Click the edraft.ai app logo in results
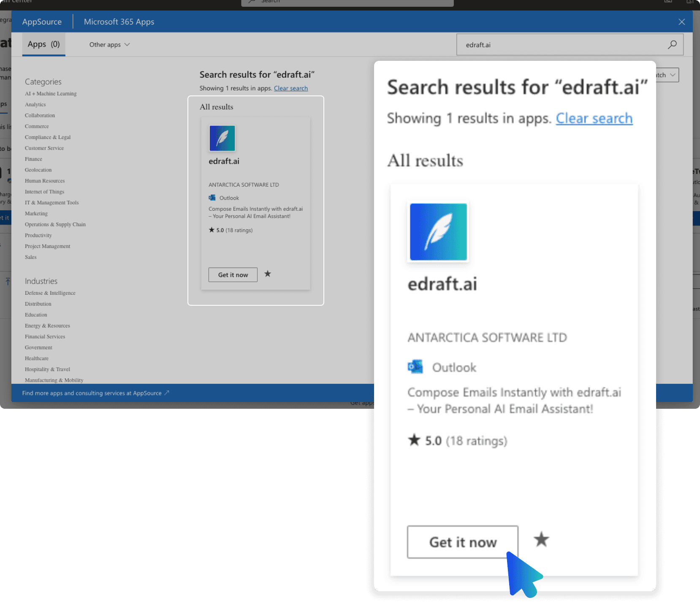700x603 pixels. tap(222, 138)
